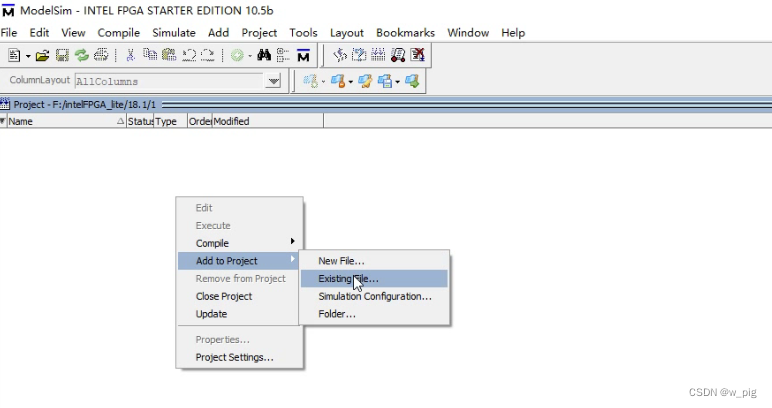Open the Window menu
Viewport: 772px width, 408px height.
click(468, 33)
